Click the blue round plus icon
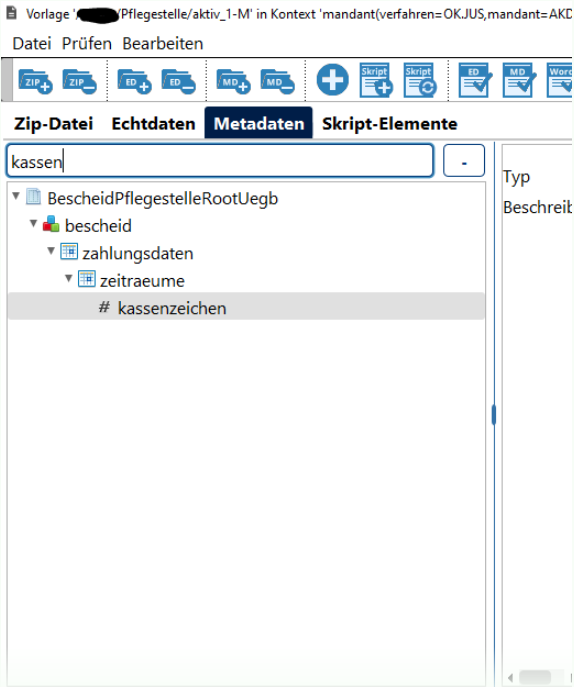Image resolution: width=574 pixels, height=687 pixels. (333, 80)
